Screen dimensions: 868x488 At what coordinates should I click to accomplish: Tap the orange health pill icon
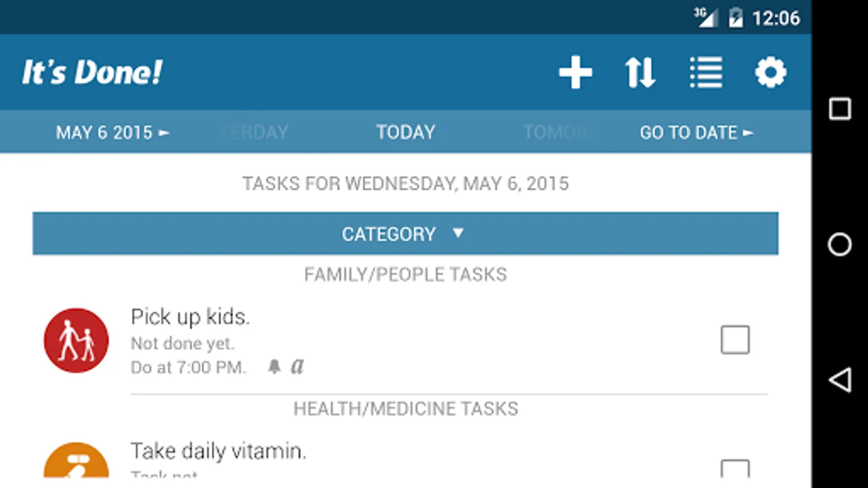tap(76, 461)
